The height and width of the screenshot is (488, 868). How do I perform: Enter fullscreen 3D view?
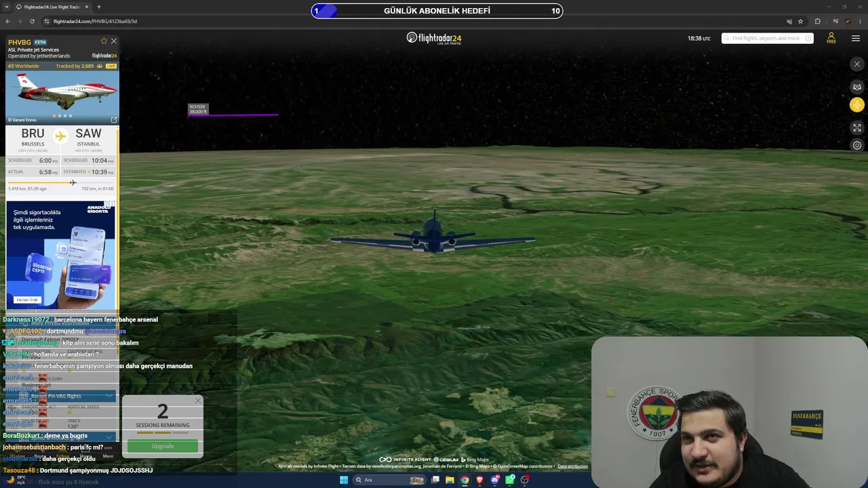(857, 127)
